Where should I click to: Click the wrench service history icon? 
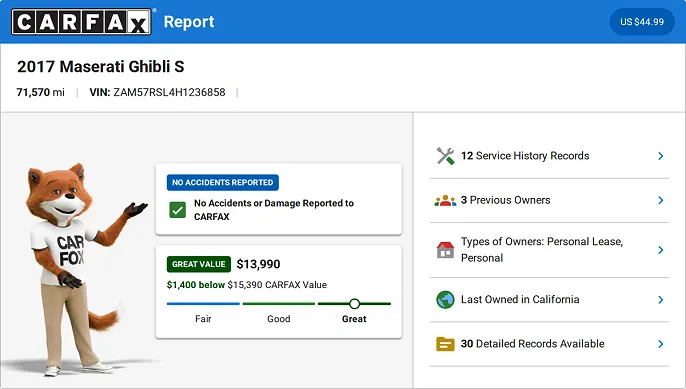click(445, 156)
